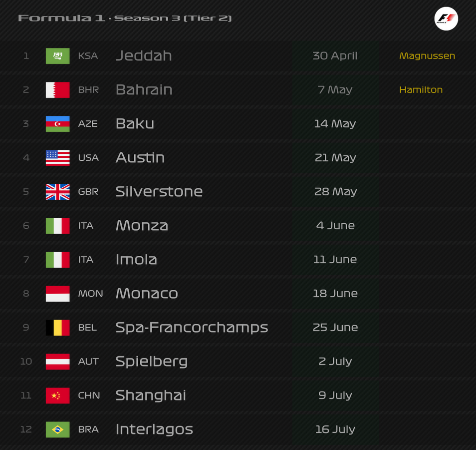Open winner Hamilton's name
The width and height of the screenshot is (476, 450).
pyautogui.click(x=421, y=89)
